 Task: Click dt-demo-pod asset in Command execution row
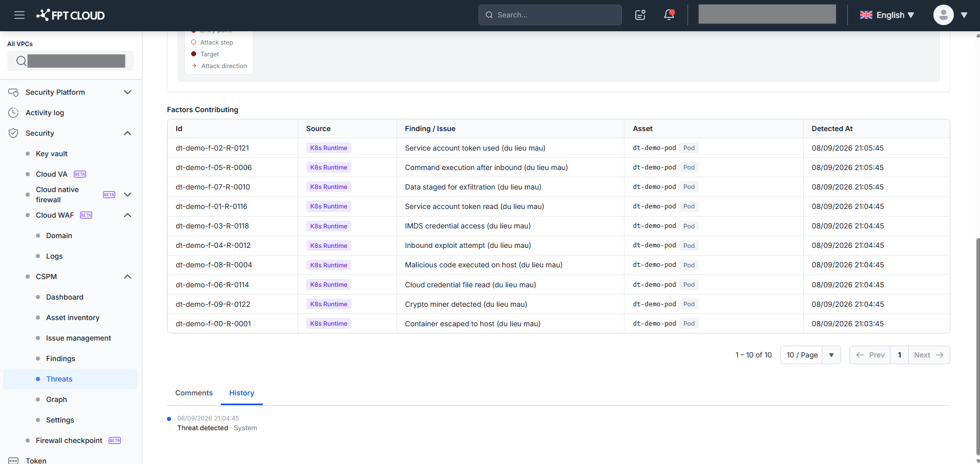tap(654, 167)
